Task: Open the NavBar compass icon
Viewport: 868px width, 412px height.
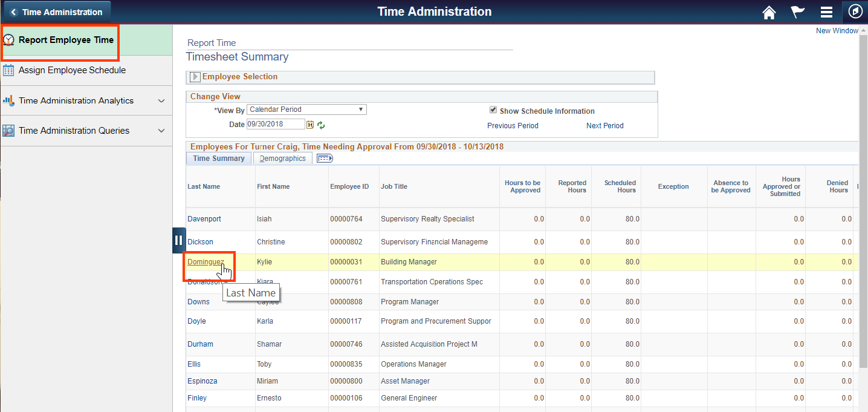Action: coord(855,11)
